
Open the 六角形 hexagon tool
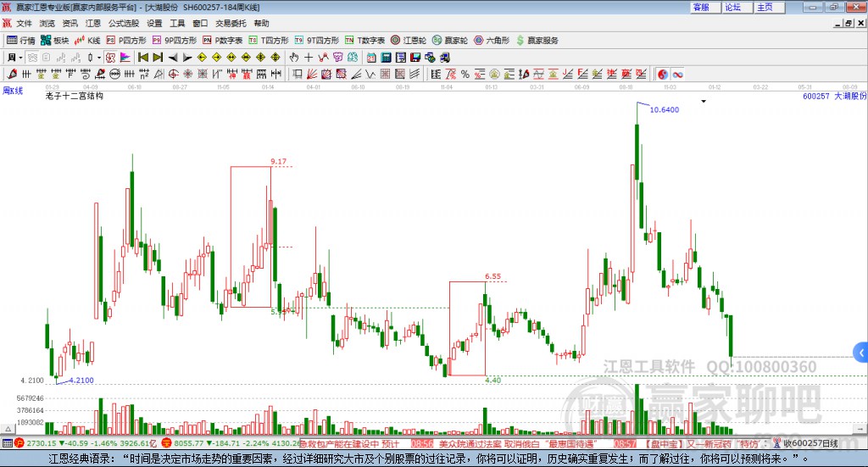492,41
